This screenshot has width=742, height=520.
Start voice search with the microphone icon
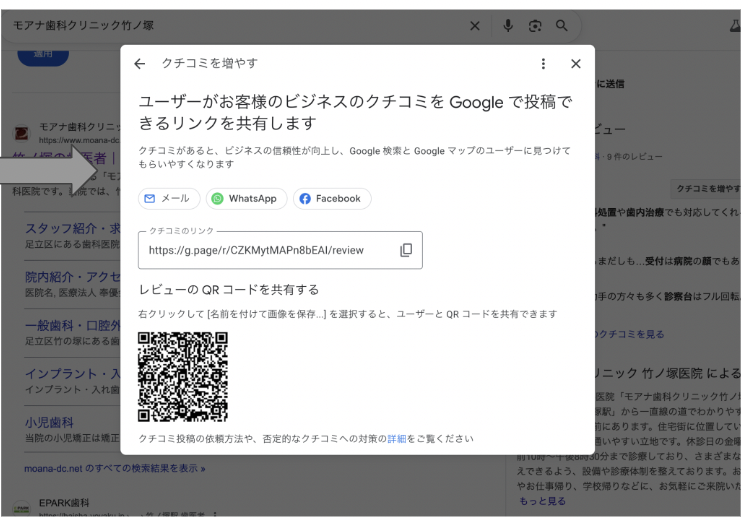(x=508, y=26)
